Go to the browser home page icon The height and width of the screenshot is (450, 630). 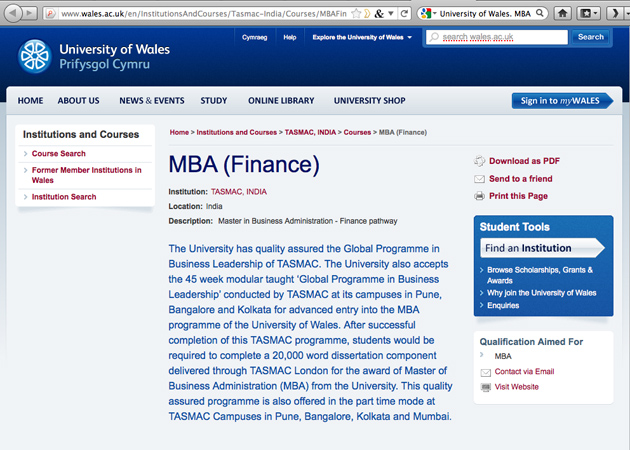coord(563,14)
